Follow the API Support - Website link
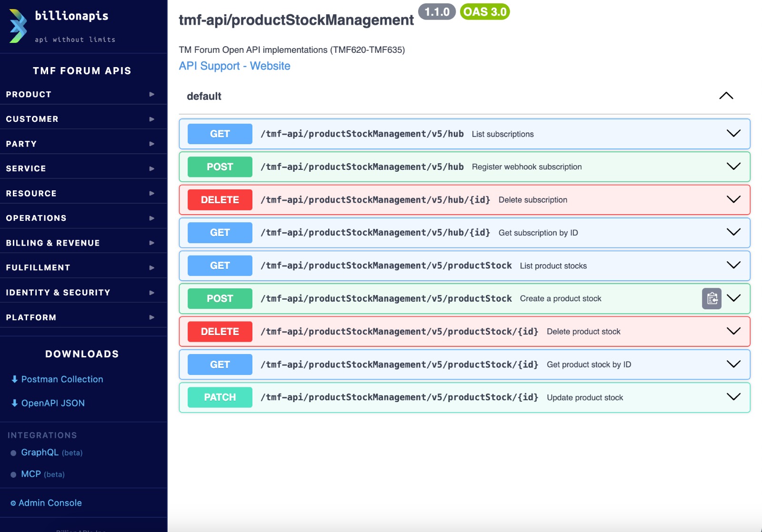This screenshot has height=532, width=762. tap(234, 66)
